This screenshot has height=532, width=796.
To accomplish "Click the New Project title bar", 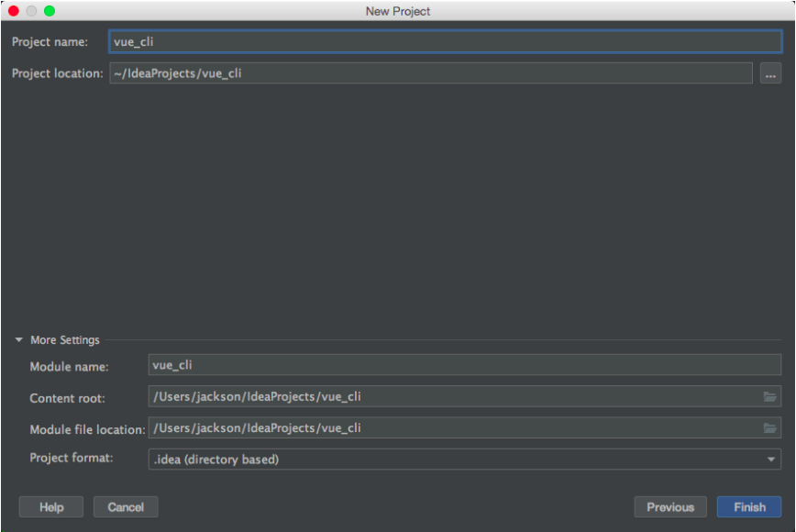I will tap(398, 11).
